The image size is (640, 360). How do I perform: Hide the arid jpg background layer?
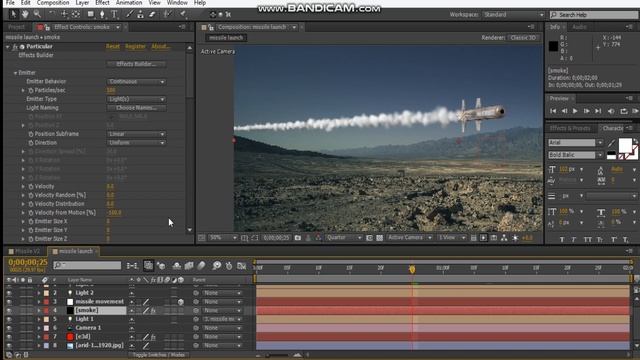pos(9,345)
